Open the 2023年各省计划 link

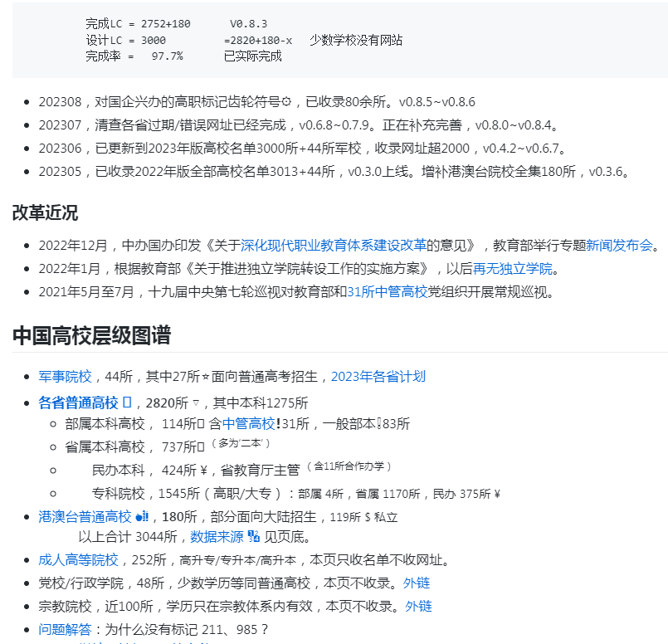(378, 376)
